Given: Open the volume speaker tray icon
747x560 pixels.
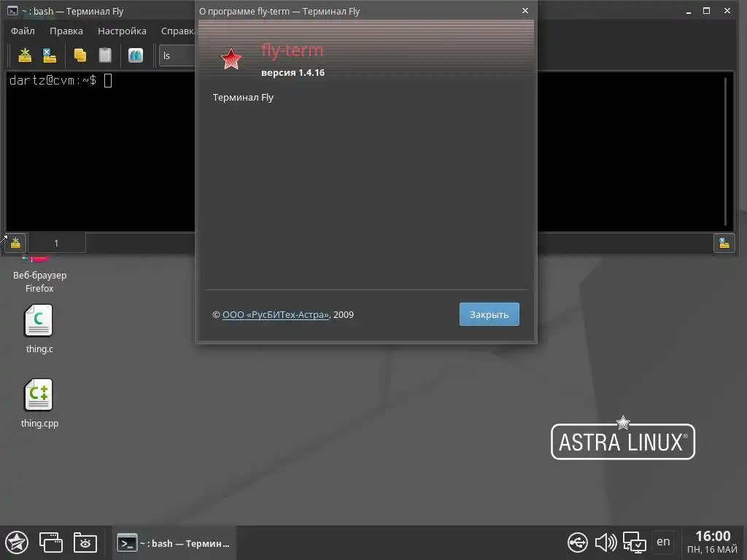Looking at the screenshot, I should click(x=605, y=542).
